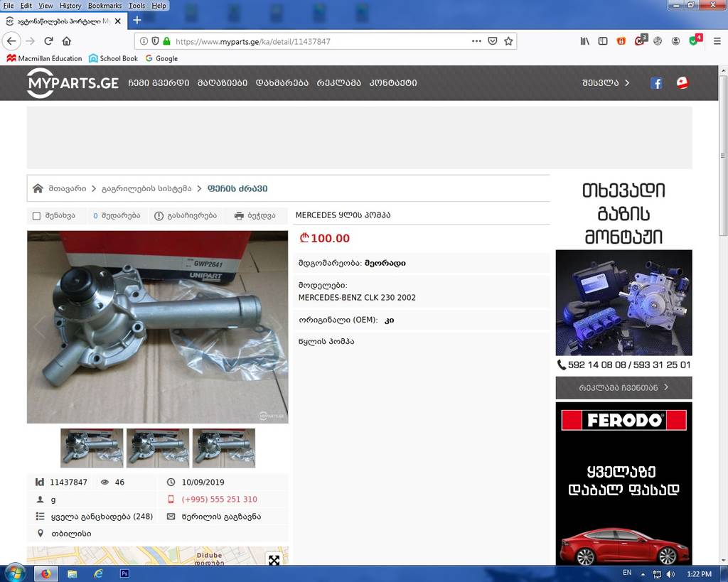728x582 pixels.
Task: Select the third water pump thumbnail
Action: (224, 448)
